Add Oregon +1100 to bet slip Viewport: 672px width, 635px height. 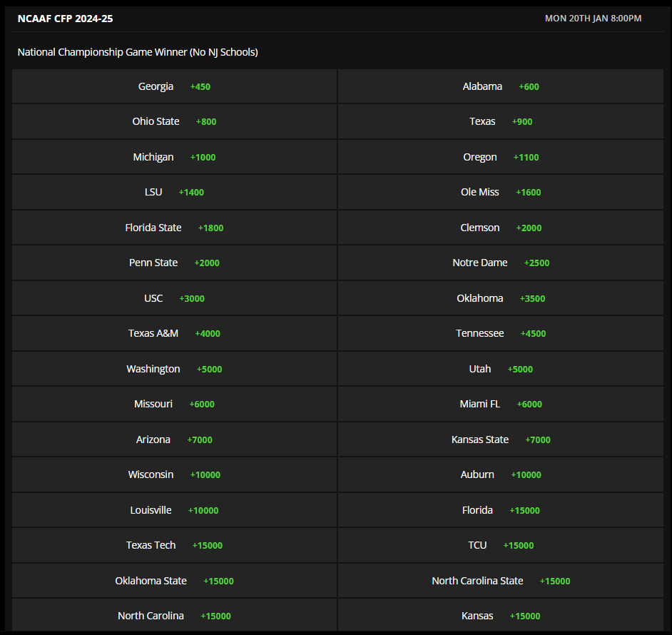point(501,157)
